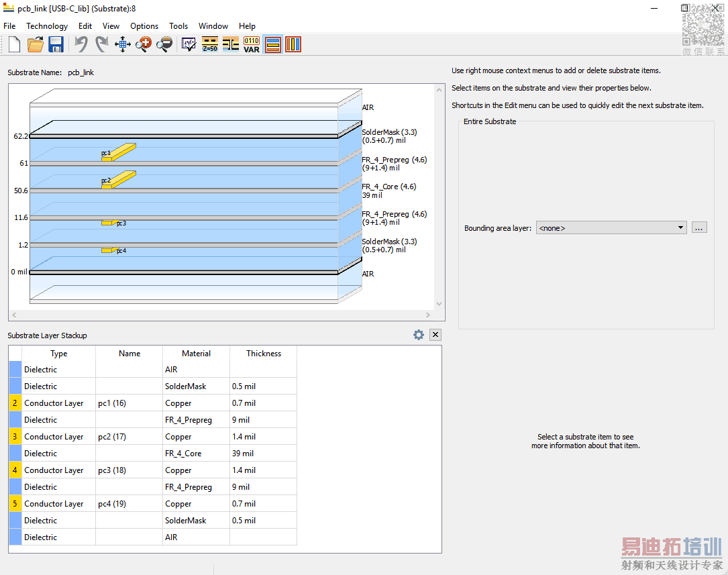
Task: Open the Help menu
Action: (247, 26)
